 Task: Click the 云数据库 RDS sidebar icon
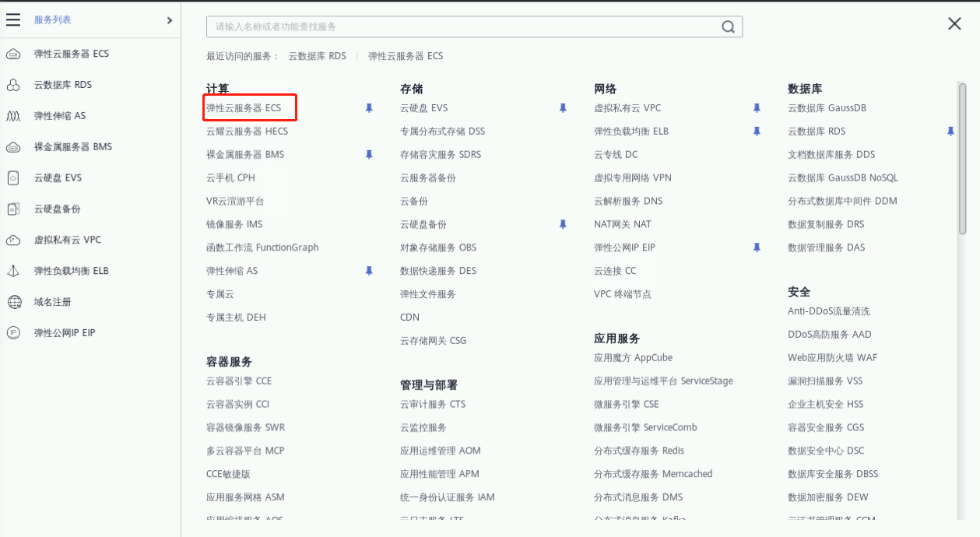(x=13, y=85)
